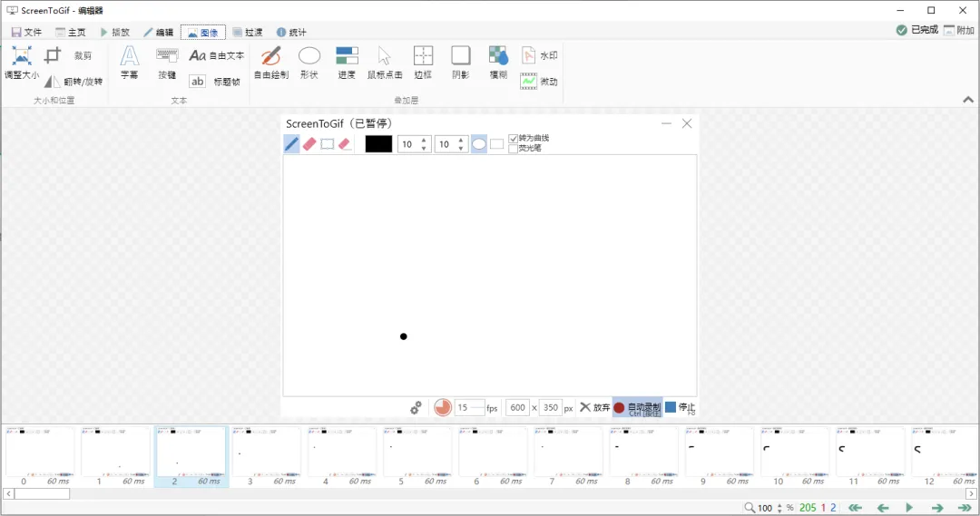Jump to the last frame
This screenshot has height=516, width=980.
pos(965,508)
